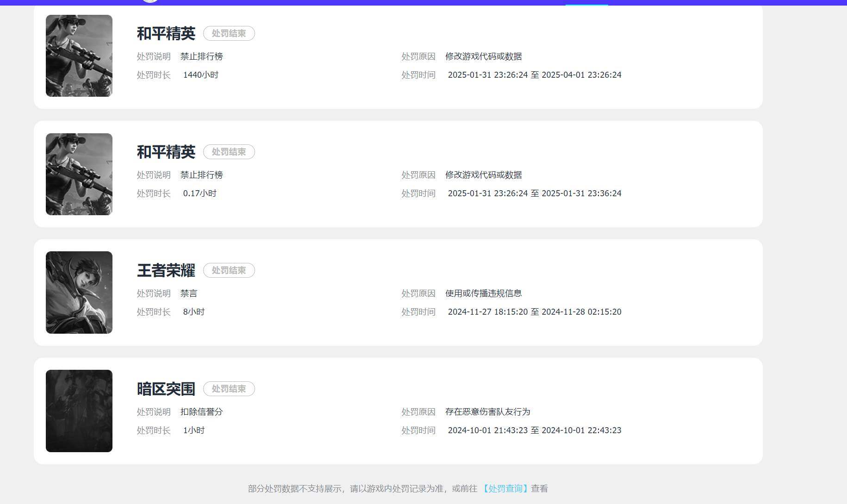Click the 和平精英 thumbnail in the 1440小时 record
Viewport: 847px width, 504px height.
[x=79, y=56]
